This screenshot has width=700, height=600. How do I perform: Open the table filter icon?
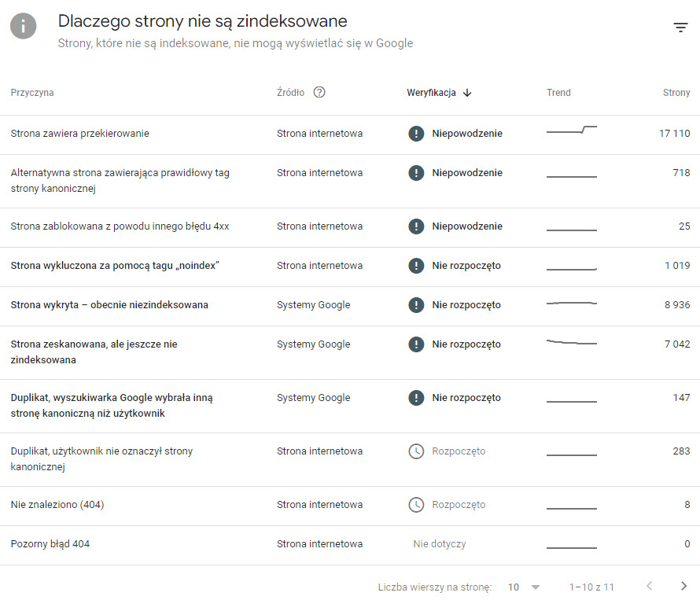click(x=680, y=28)
